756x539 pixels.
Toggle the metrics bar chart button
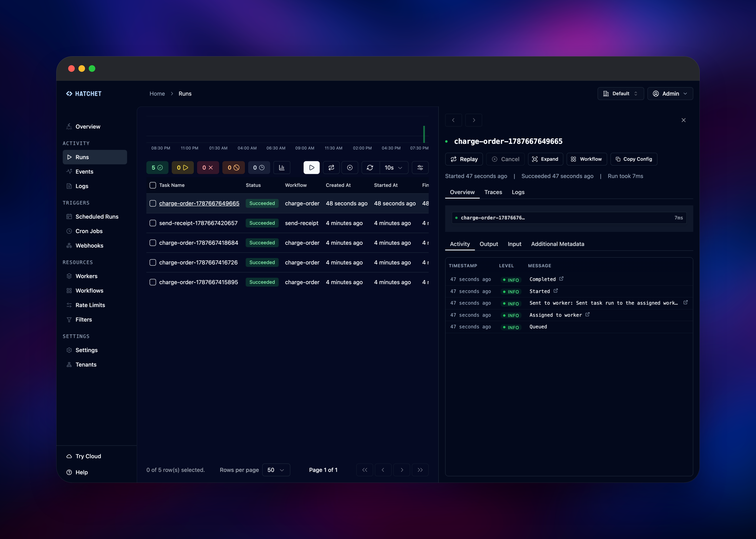tap(282, 168)
